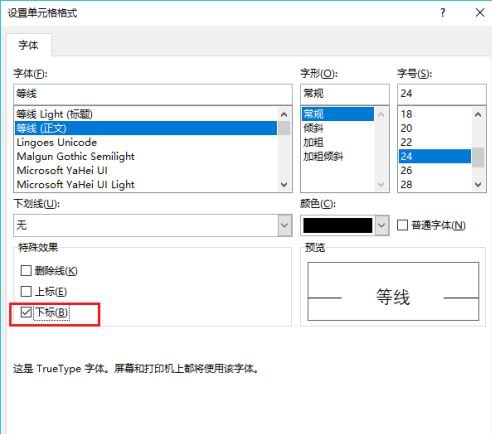Click the help question mark icon

coord(442,13)
